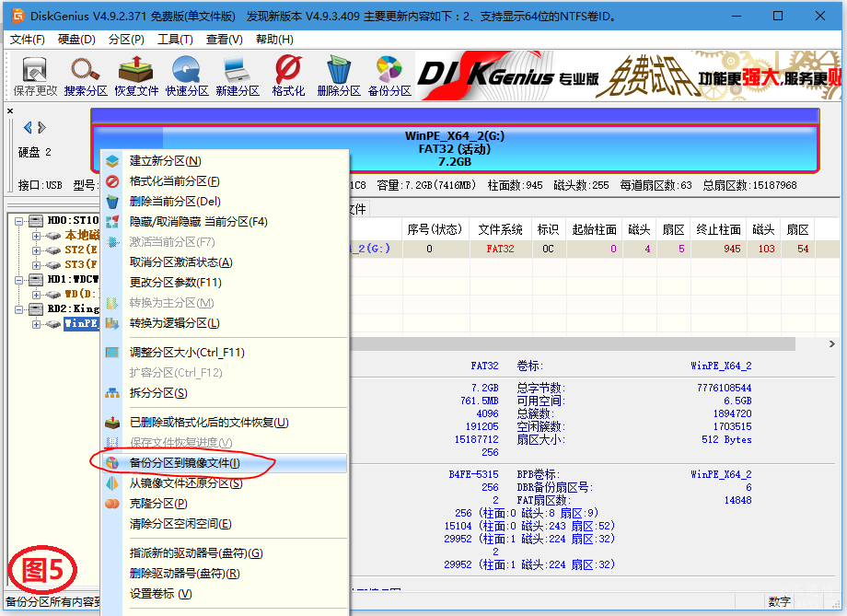The image size is (847, 616).
Task: Click the icon beside 调整分区大小
Action: coord(111,353)
